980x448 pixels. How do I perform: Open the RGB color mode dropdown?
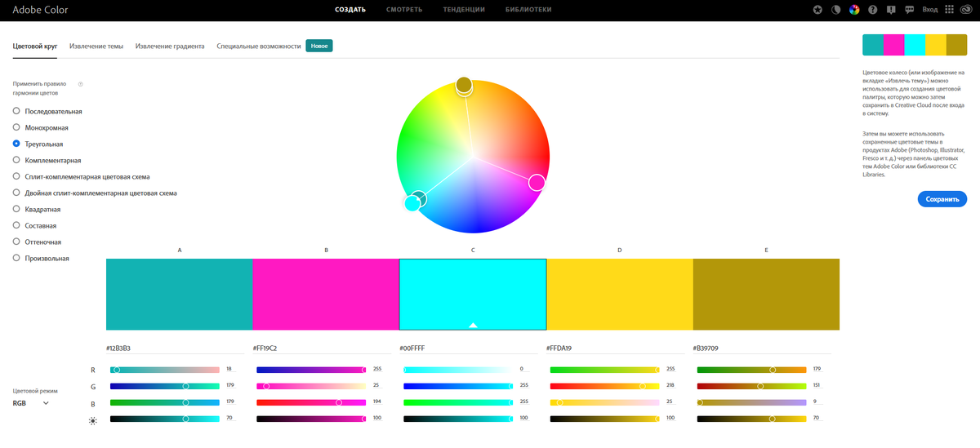point(30,403)
